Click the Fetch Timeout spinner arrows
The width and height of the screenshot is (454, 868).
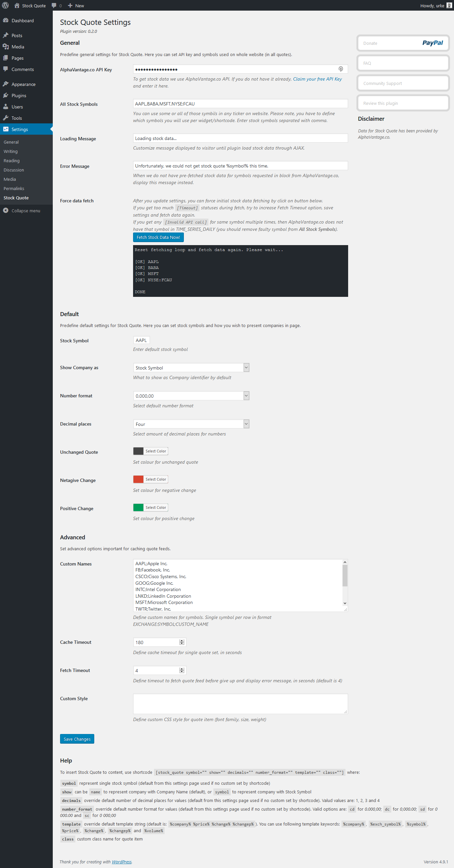point(182,671)
